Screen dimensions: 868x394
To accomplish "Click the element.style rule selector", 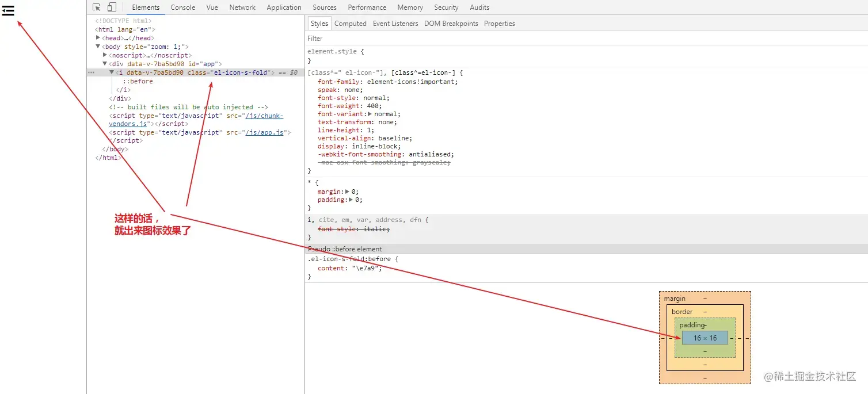I will [x=332, y=51].
